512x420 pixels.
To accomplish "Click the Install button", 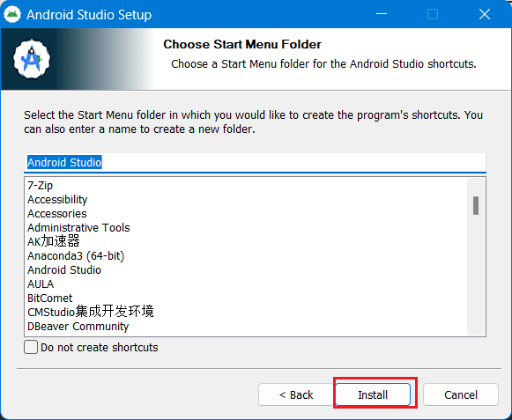I will click(x=373, y=394).
